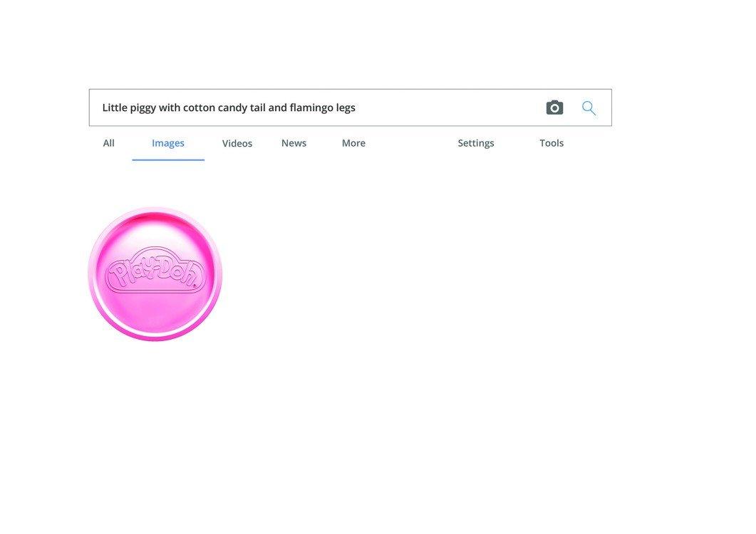Click the word 'flamingo' in the search query
The image size is (756, 534).
click(x=311, y=108)
